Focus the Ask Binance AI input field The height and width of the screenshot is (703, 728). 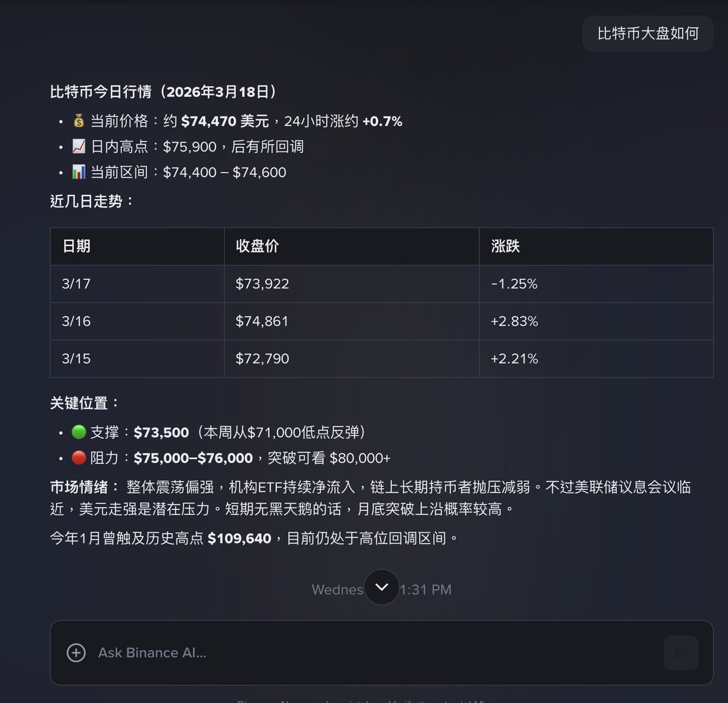click(364, 653)
